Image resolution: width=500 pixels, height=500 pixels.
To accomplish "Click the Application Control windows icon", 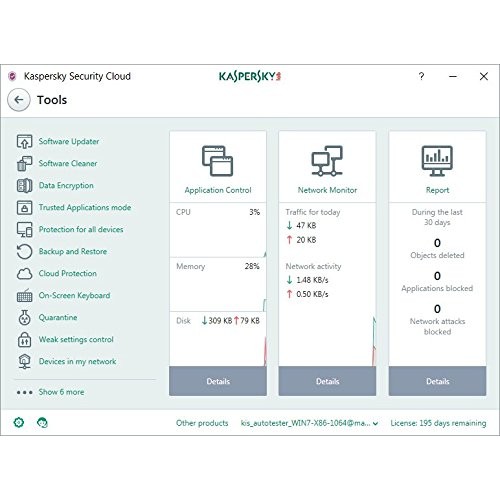I will (x=218, y=161).
